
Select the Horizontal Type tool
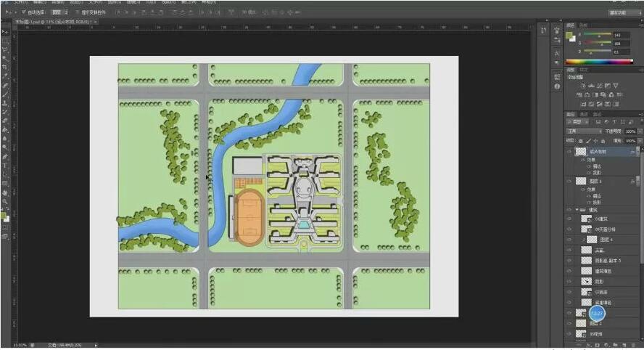tap(4, 166)
